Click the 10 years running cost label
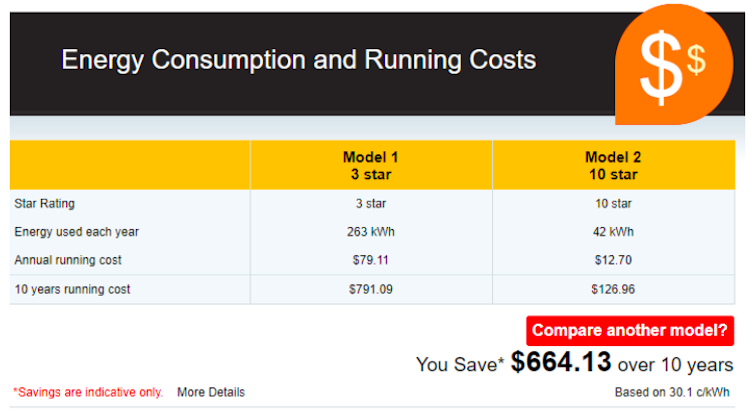The height and width of the screenshot is (419, 754). [x=72, y=289]
